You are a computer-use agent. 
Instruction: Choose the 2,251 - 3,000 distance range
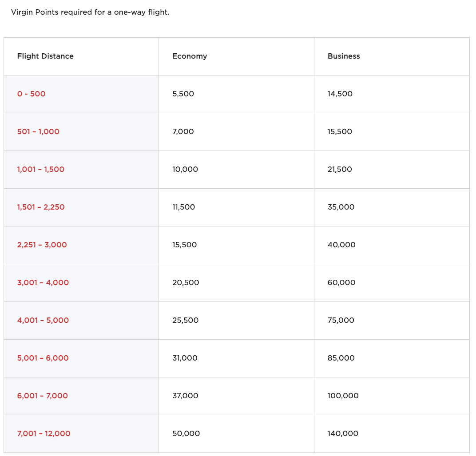[42, 245]
